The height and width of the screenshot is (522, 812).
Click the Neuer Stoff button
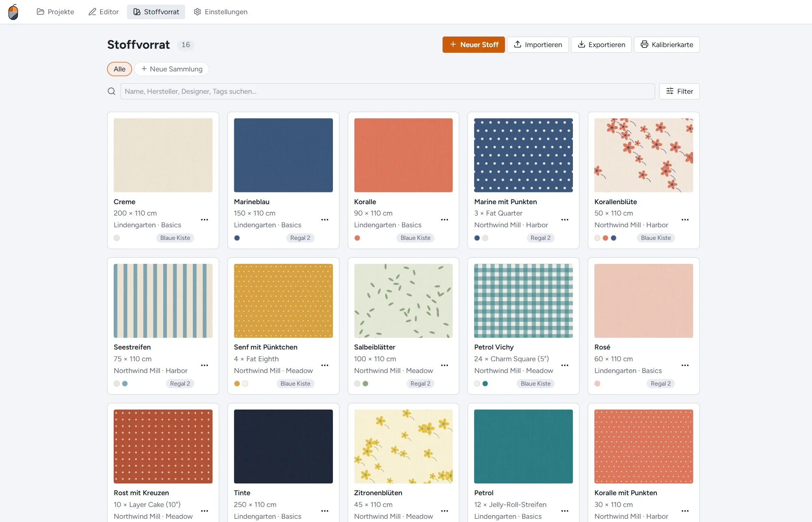coord(473,45)
